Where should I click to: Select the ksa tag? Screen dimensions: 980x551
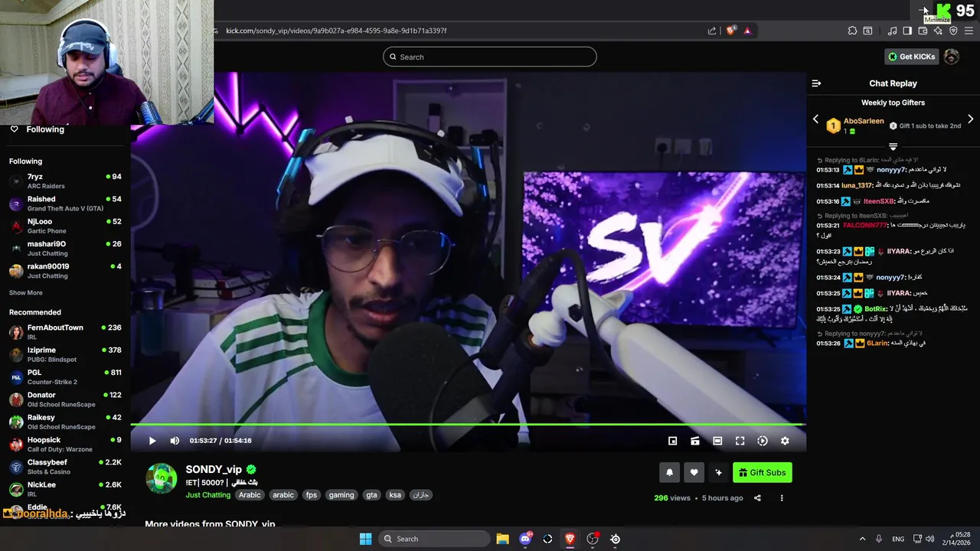point(395,495)
